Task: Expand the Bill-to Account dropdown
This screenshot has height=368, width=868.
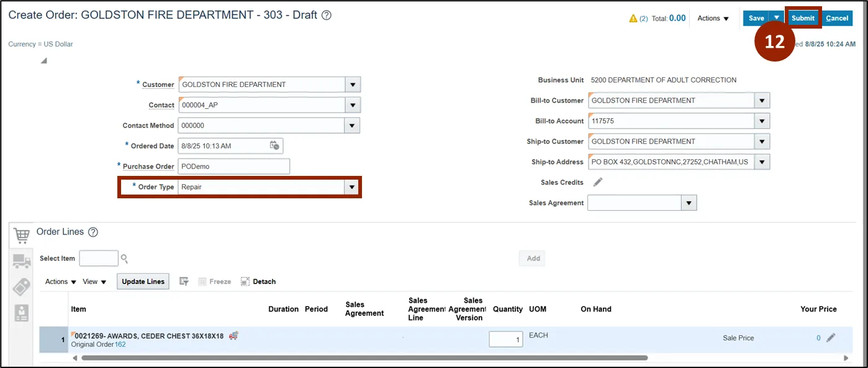Action: (761, 121)
